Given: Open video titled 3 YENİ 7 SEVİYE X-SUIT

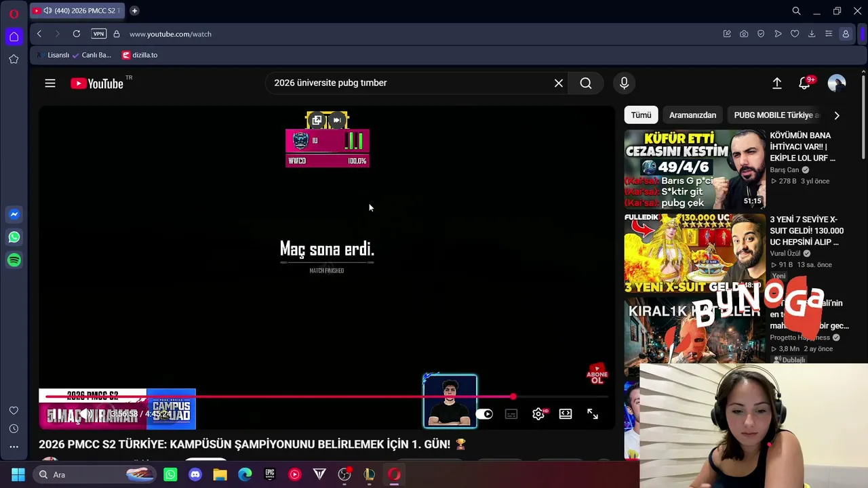Looking at the screenshot, I should 806,230.
